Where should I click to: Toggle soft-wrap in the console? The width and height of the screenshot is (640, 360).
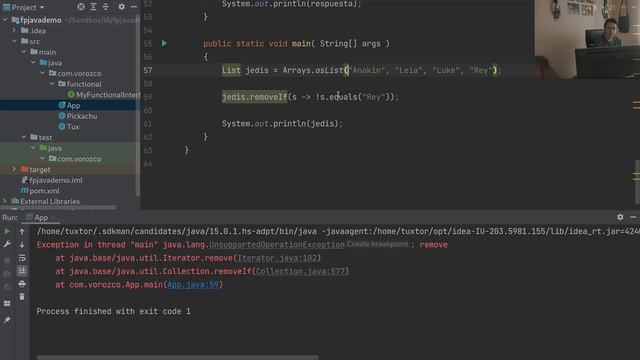pyautogui.click(x=22, y=258)
